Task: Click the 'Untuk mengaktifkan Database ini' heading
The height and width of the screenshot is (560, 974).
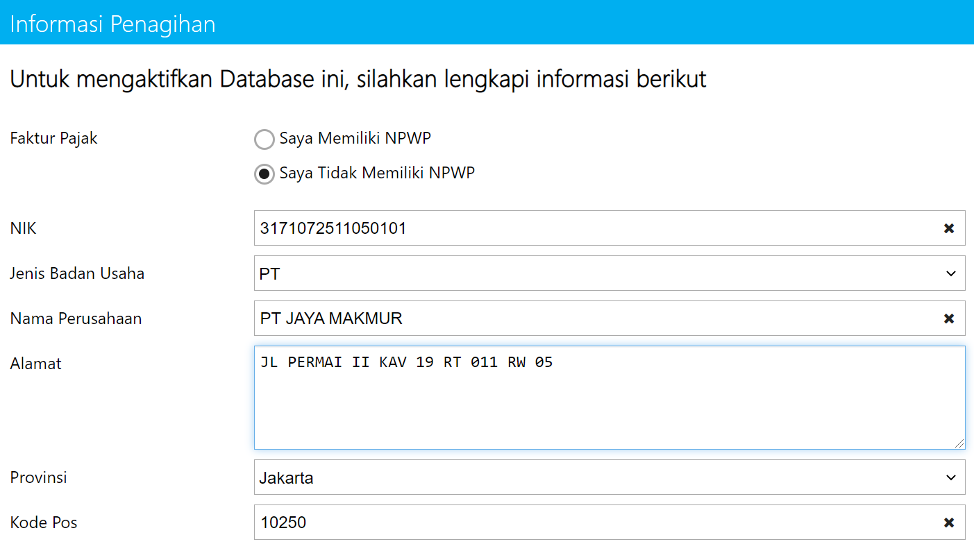Action: 358,80
